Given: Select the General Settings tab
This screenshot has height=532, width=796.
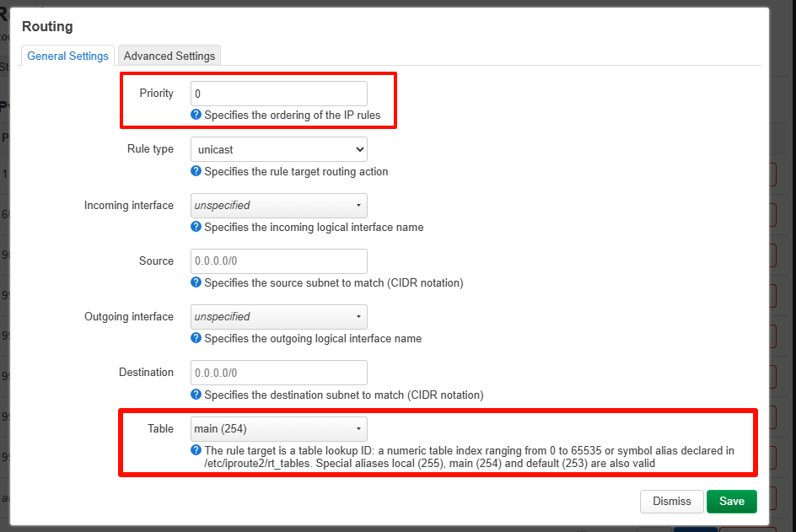Looking at the screenshot, I should pyautogui.click(x=67, y=56).
